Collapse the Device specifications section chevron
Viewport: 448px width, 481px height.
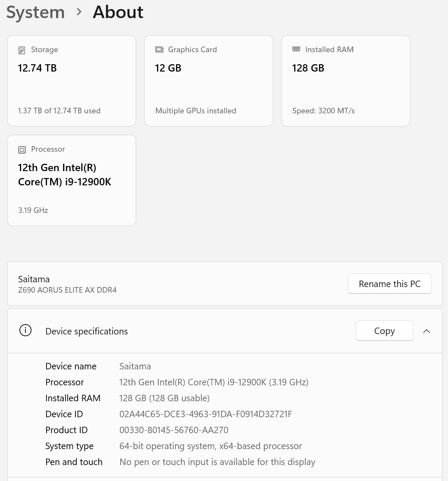426,331
